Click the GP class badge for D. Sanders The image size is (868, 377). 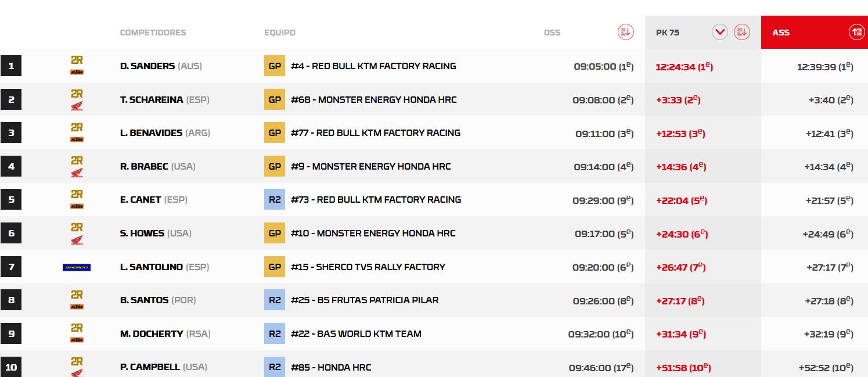pyautogui.click(x=275, y=66)
